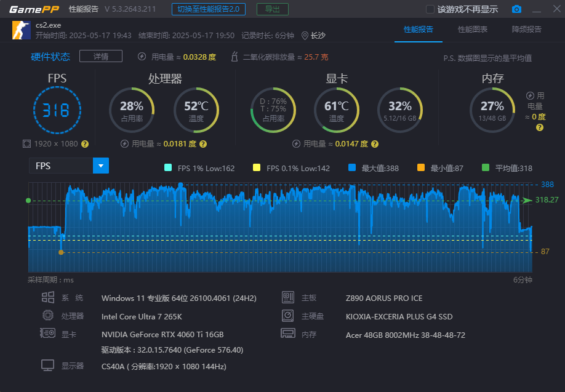Click the CS40A monitor info text

pyautogui.click(x=164, y=367)
